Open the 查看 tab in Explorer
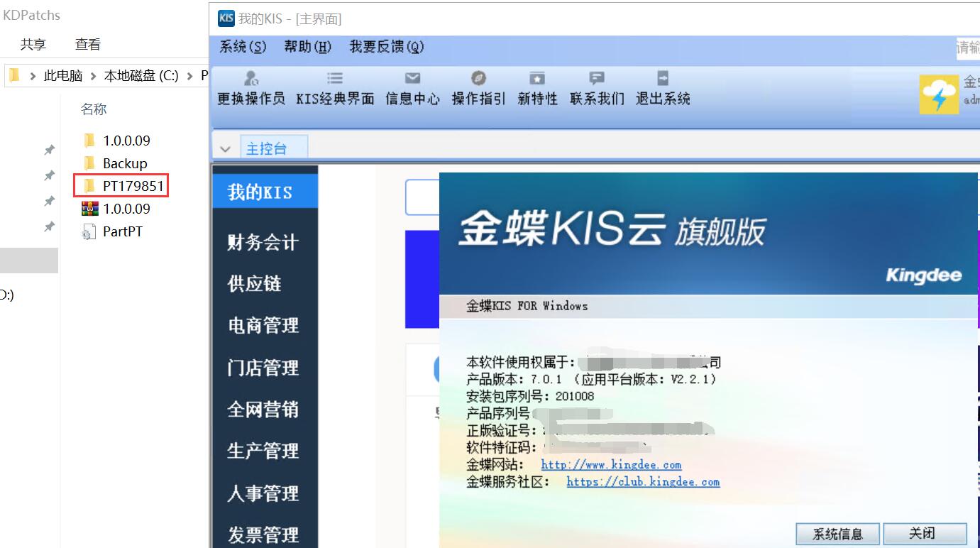 point(88,44)
